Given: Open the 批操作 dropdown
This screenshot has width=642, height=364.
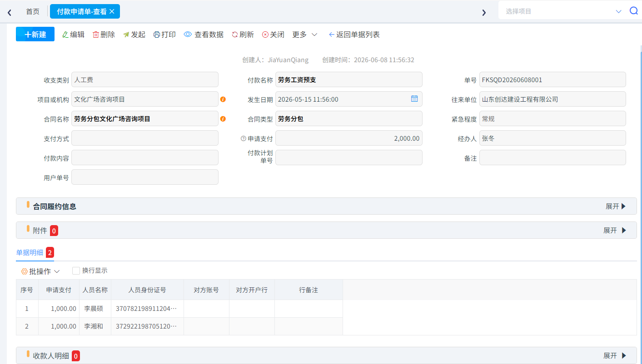Looking at the screenshot, I should click(40, 271).
